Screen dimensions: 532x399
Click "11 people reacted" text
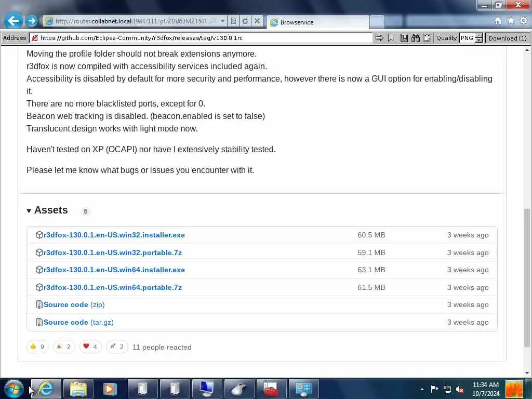point(162,347)
